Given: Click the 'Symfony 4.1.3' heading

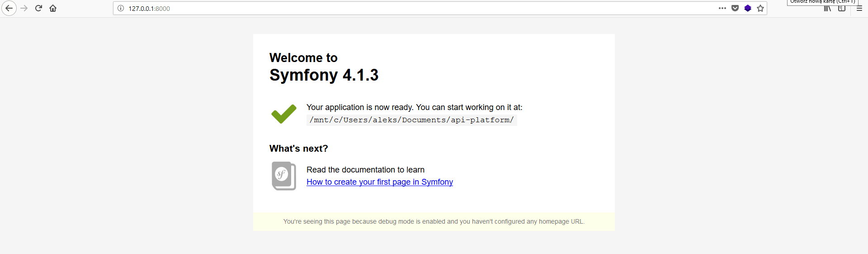Looking at the screenshot, I should tap(324, 75).
